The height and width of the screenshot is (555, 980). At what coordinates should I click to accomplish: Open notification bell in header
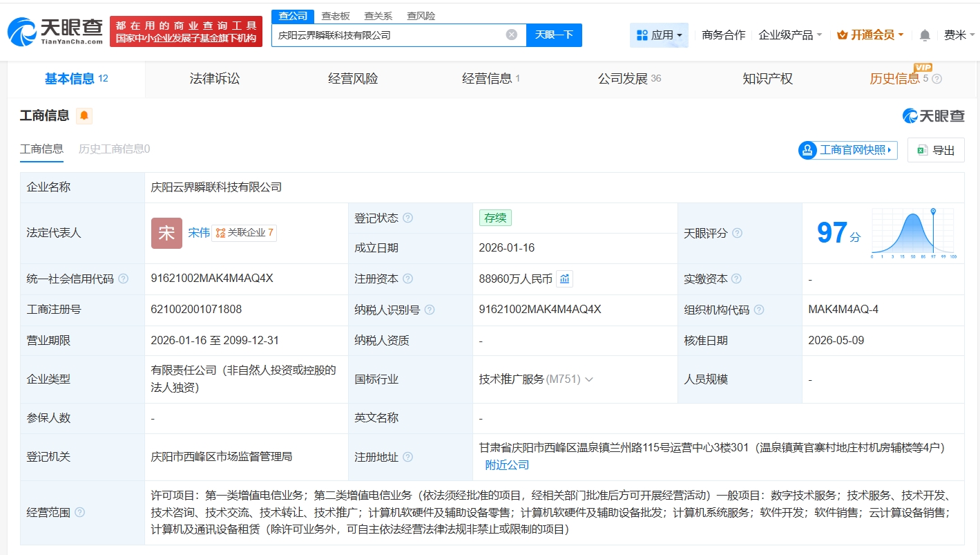point(925,35)
